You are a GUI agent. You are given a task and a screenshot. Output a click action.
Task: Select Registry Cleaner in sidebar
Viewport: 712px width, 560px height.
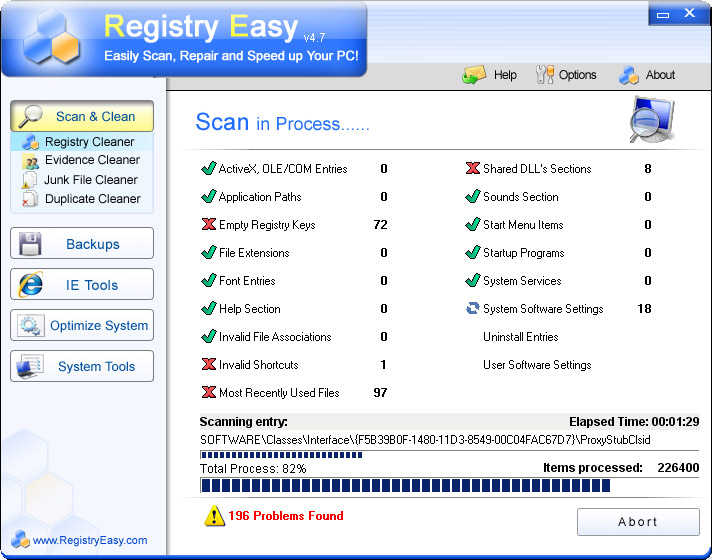click(89, 142)
